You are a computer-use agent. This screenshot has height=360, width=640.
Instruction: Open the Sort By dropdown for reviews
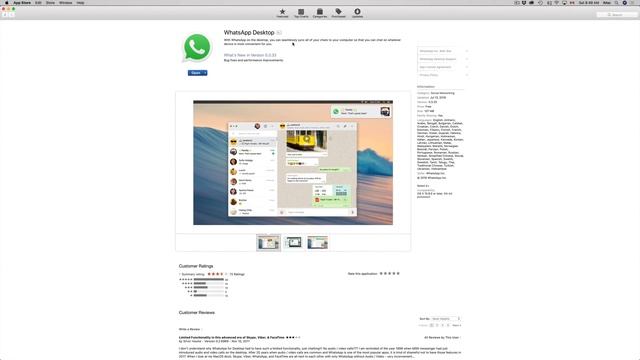coord(446,318)
